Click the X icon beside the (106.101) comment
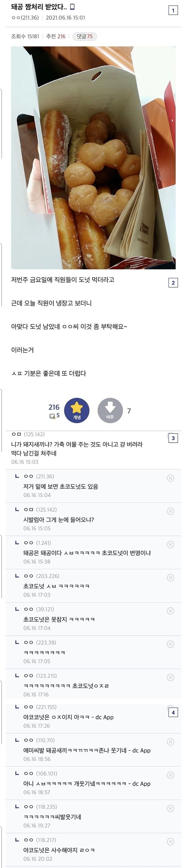This screenshot has width=184, height=868. coord(170,775)
